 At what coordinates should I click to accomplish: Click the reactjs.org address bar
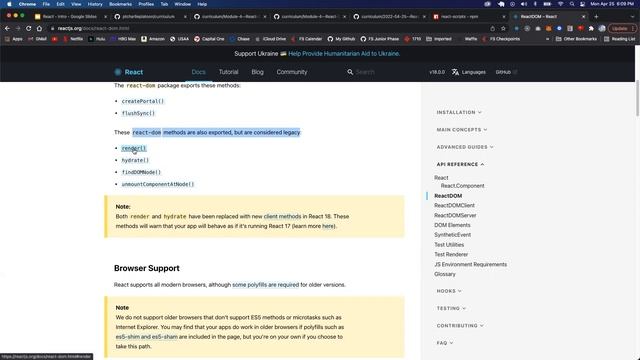pyautogui.click(x=269, y=29)
